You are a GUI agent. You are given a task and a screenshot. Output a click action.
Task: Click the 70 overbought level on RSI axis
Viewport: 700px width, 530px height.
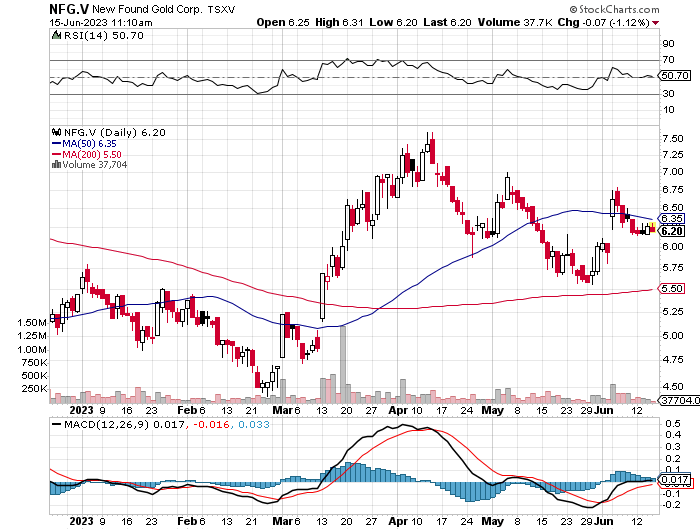pyautogui.click(x=668, y=60)
